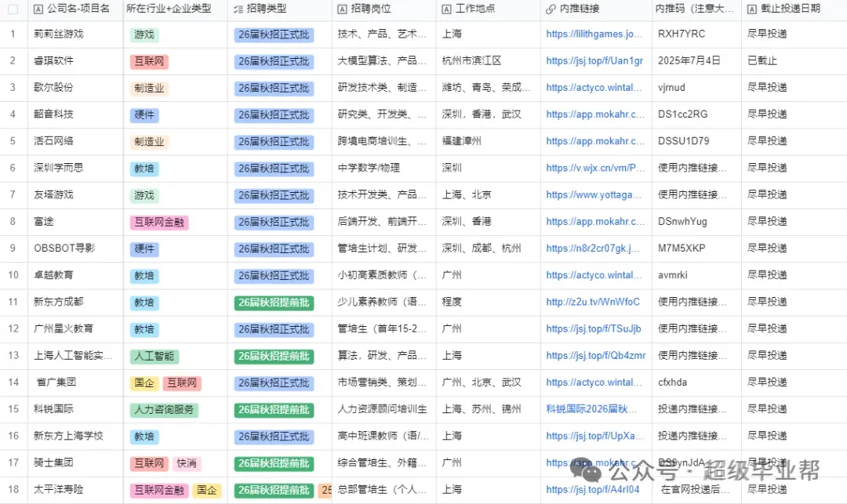847x504 pixels.
Task: Click the 互联网 tag in 睿琪软件 row
Action: 149,61
